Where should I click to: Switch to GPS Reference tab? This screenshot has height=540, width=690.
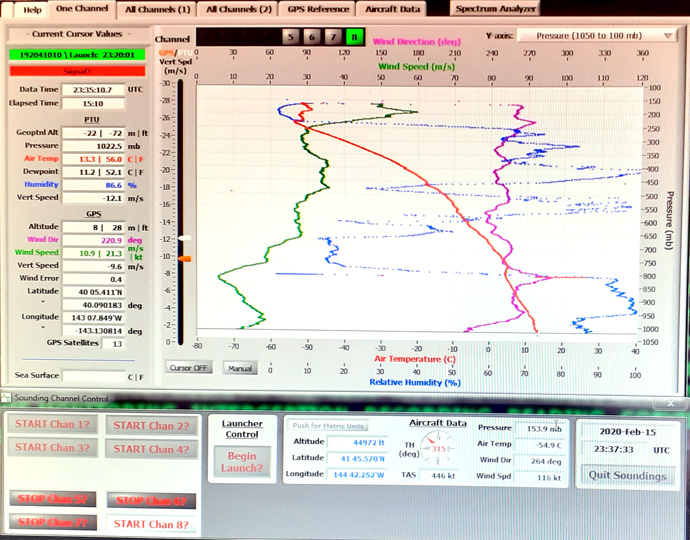tap(318, 9)
